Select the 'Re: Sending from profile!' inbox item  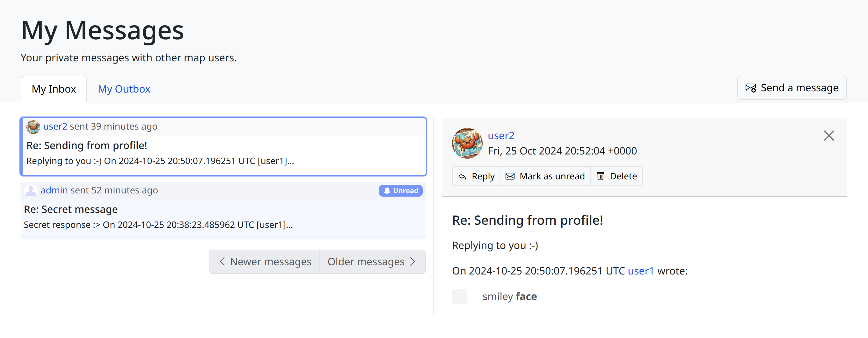pos(87,146)
